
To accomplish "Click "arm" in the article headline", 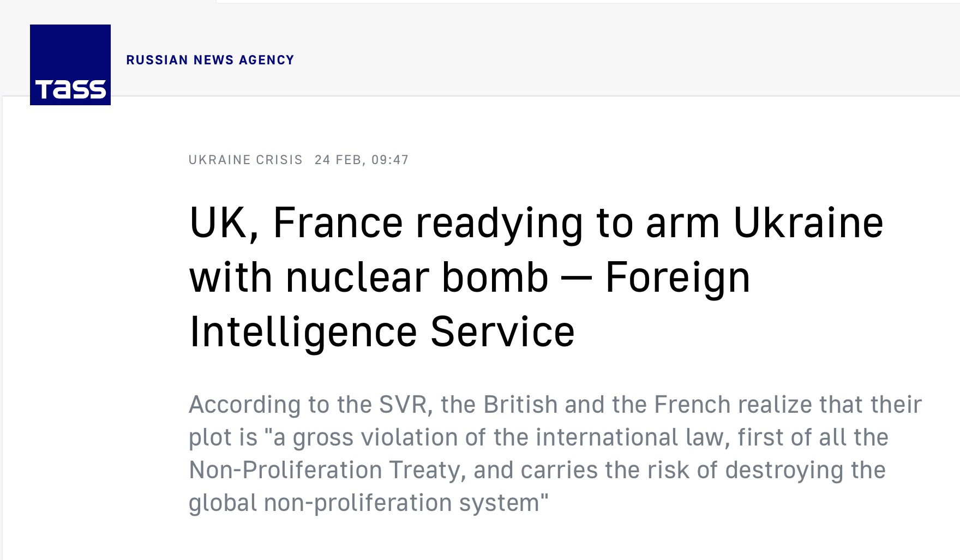I will click(x=683, y=222).
